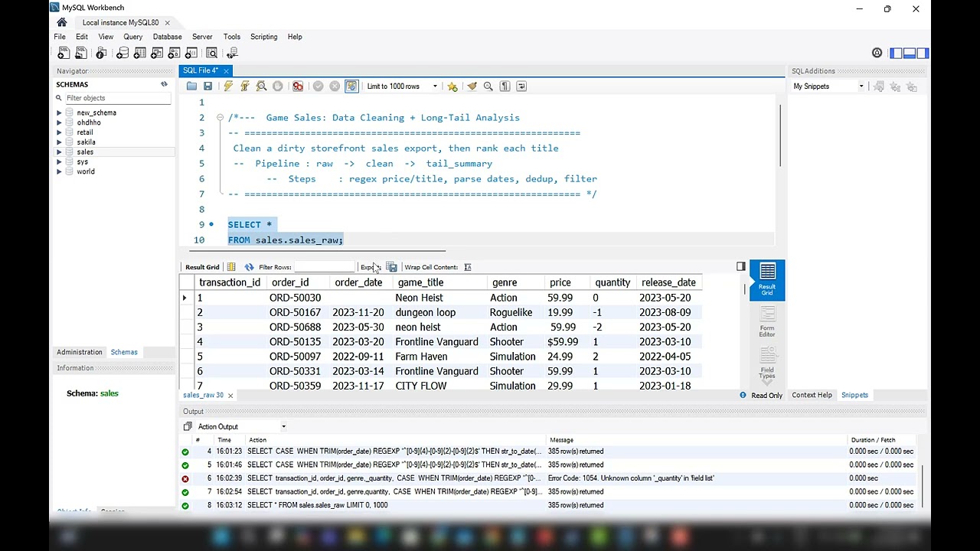980x551 pixels.
Task: Create a new stored procedure icon
Action: click(x=174, y=53)
